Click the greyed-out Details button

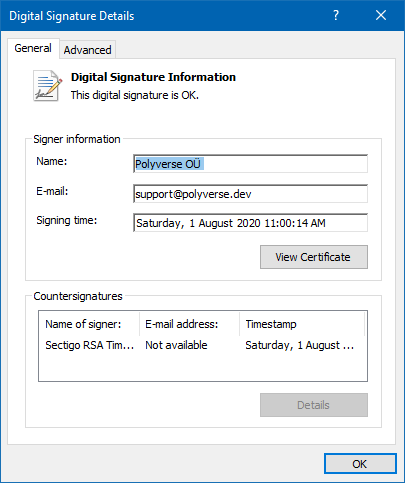(x=314, y=405)
